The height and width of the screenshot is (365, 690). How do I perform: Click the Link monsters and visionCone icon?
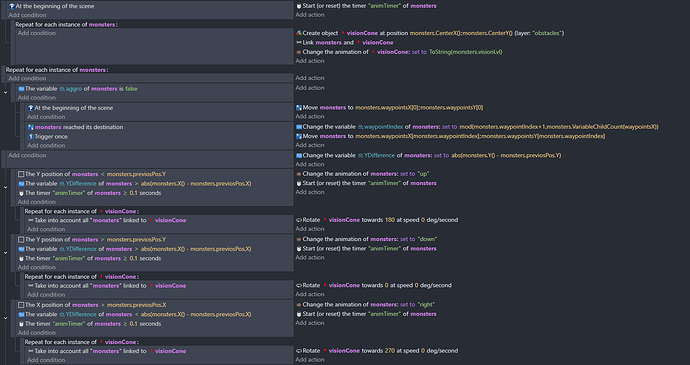pyautogui.click(x=299, y=43)
